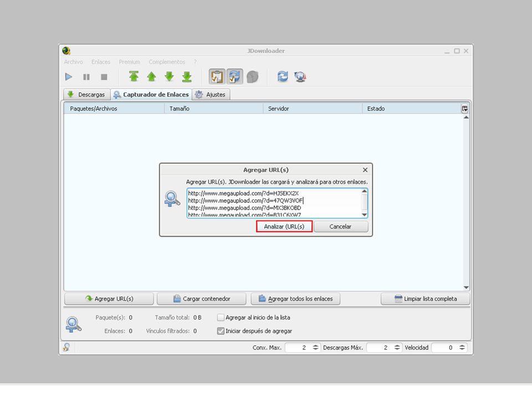Sort by Estado column header
Viewport: 532px width, 399px height.
tap(411, 109)
